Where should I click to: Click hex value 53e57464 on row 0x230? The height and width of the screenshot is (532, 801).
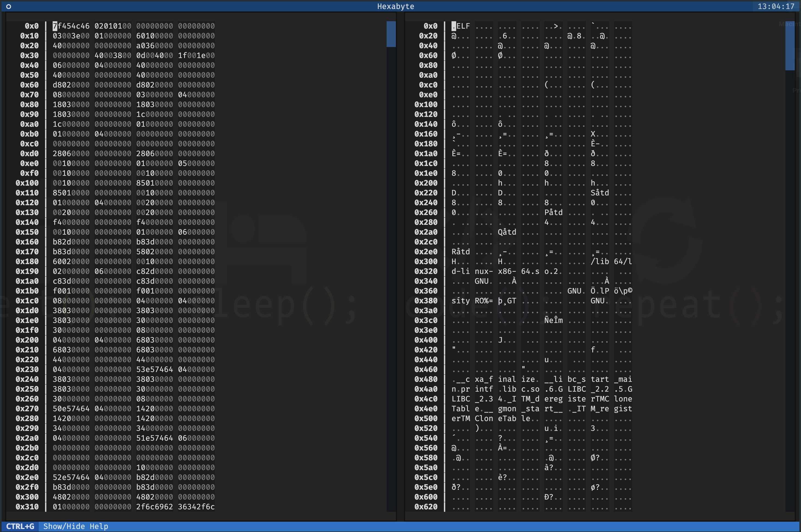pos(154,370)
